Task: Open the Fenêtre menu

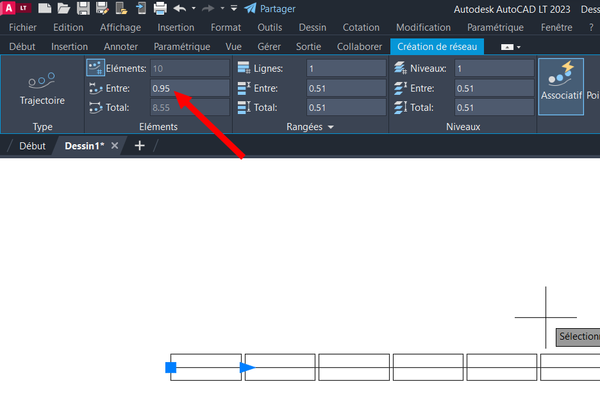Action: pos(556,28)
